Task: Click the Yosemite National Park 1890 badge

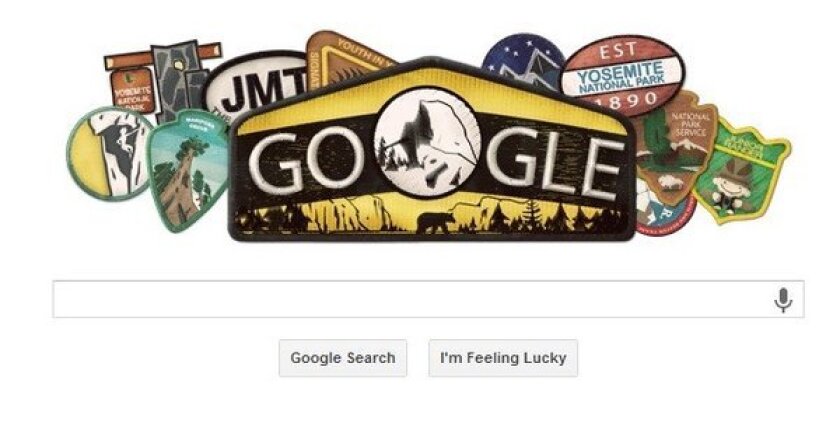Action: coord(623,75)
